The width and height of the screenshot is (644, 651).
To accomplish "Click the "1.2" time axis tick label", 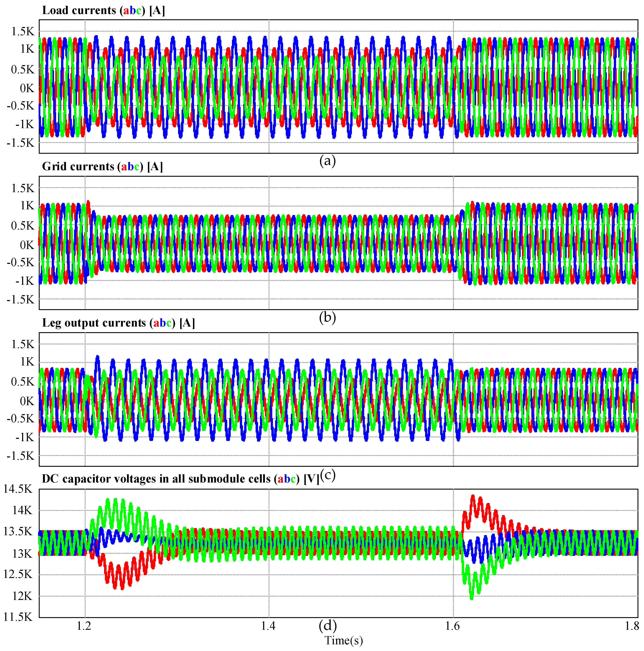I will pyautogui.click(x=84, y=626).
